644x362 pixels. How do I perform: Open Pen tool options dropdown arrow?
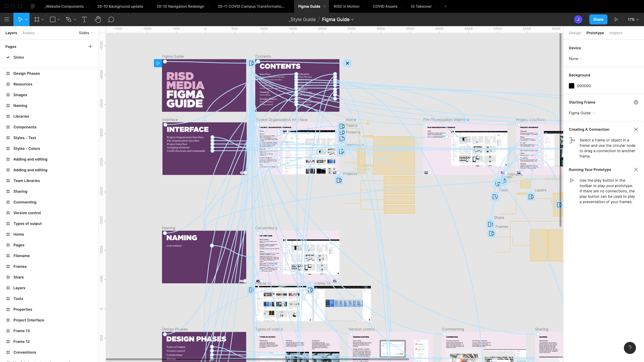point(74,20)
